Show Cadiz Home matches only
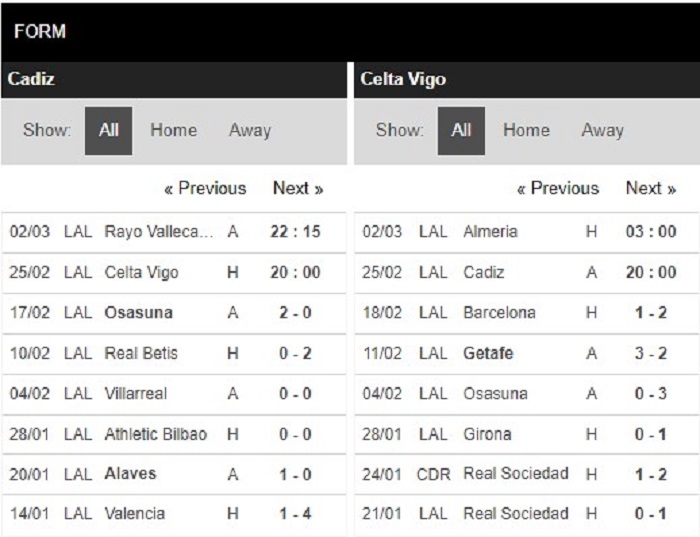Viewport: 700px width, 537px height. [174, 130]
